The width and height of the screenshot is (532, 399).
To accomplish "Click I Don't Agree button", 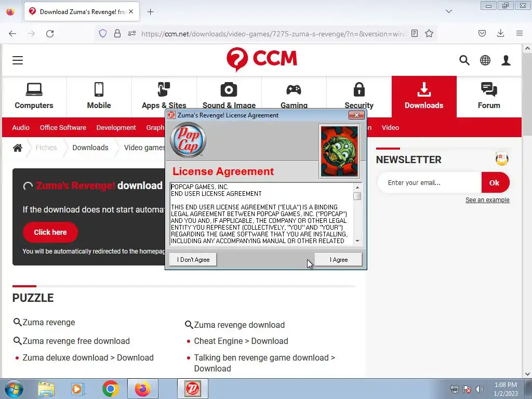I will (x=193, y=260).
